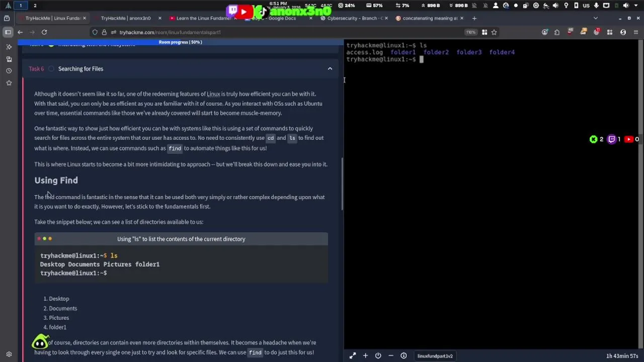Click the second icon in the left sidebar
Image resolution: width=644 pixels, height=362 pixels.
[9, 59]
